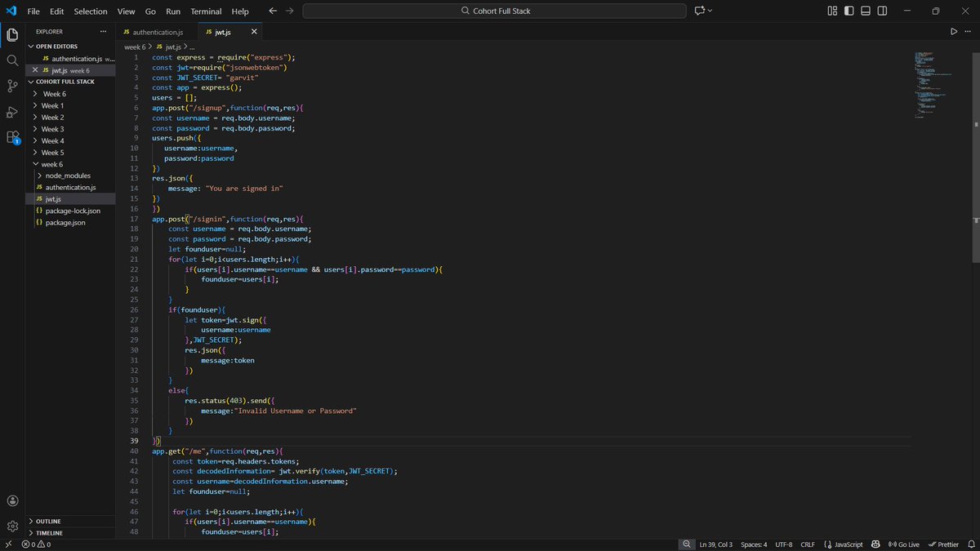980x551 pixels.
Task: Toggle the bottom panel
Action: (866, 11)
